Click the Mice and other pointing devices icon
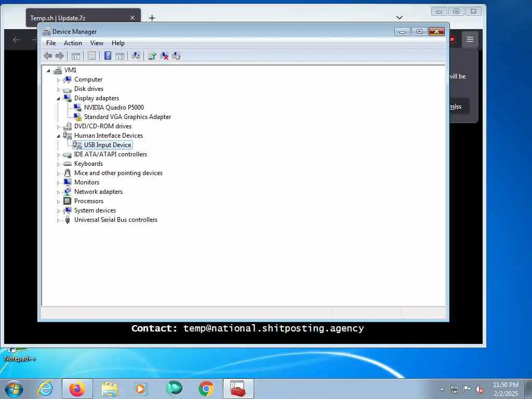The image size is (532, 399). (68, 173)
